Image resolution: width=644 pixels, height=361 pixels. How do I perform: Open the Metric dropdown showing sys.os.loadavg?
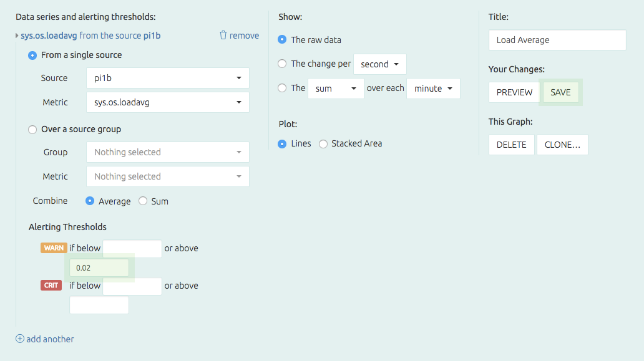[x=167, y=102]
